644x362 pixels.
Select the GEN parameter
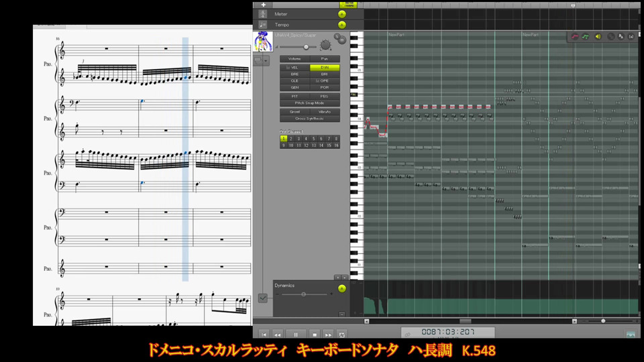pyautogui.click(x=294, y=87)
